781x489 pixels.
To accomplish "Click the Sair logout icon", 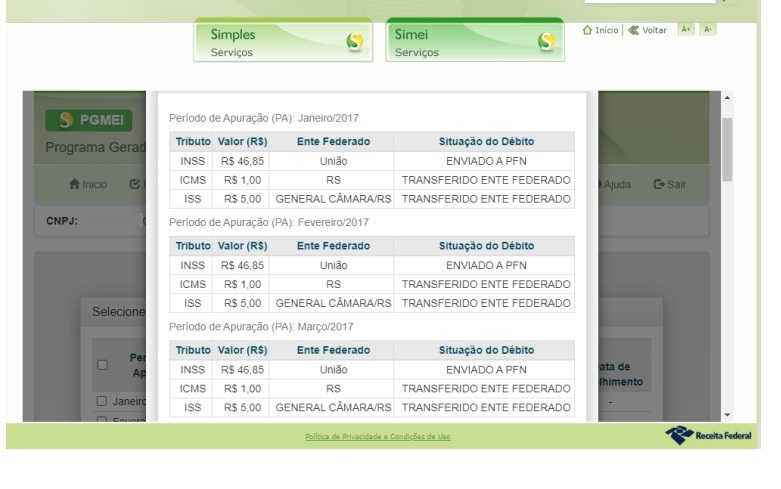I will tap(659, 184).
